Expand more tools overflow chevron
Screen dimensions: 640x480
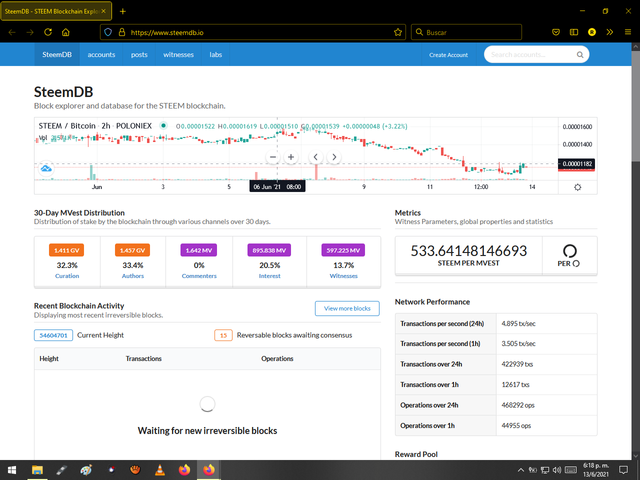610,32
